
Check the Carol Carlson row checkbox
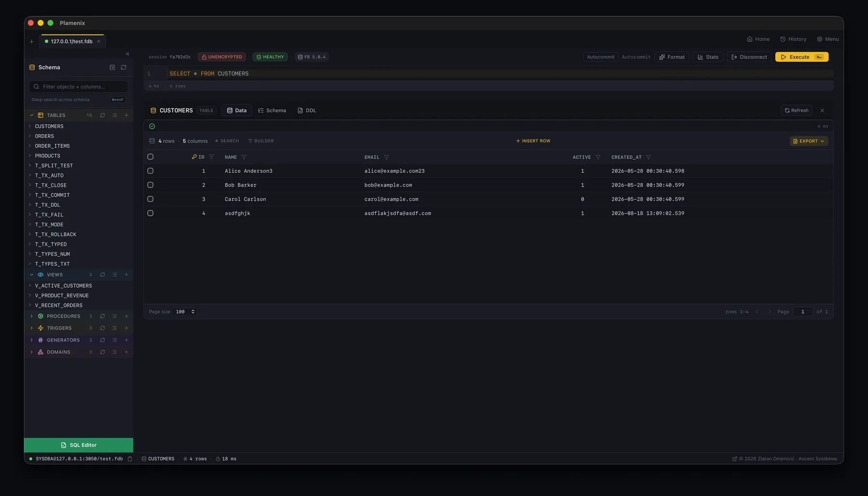pos(150,199)
